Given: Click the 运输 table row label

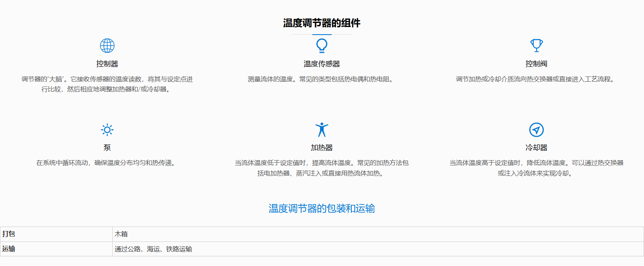Looking at the screenshot, I should (9, 249).
